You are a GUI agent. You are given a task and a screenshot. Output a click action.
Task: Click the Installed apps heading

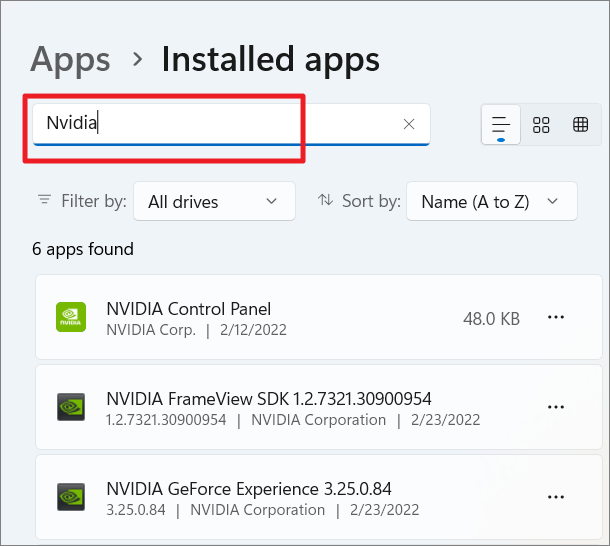click(270, 60)
